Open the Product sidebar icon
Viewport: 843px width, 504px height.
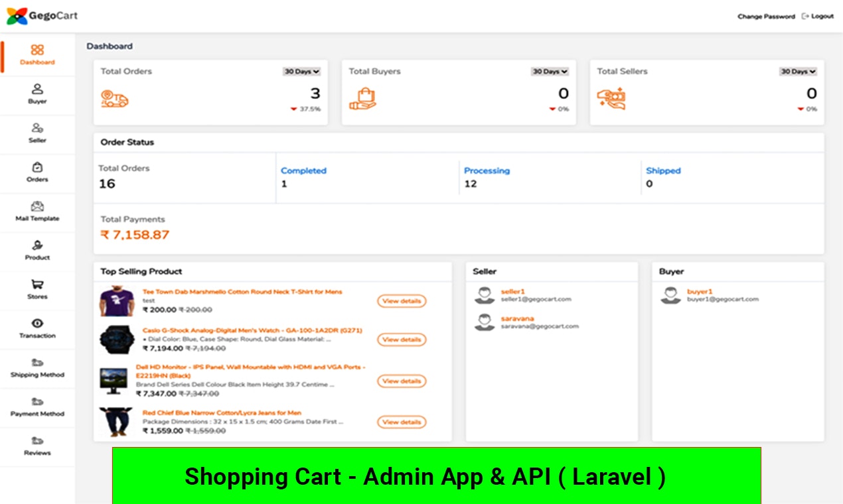[37, 245]
